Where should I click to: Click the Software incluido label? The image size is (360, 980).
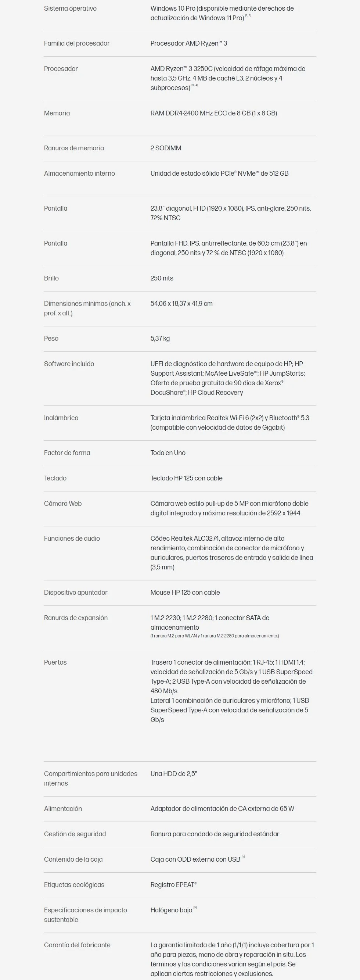pyautogui.click(x=69, y=364)
